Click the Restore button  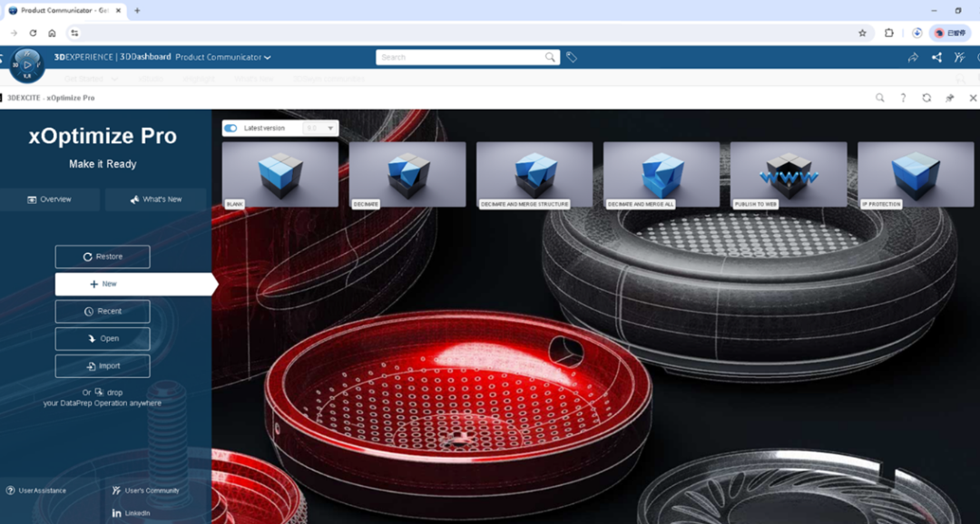[103, 257]
